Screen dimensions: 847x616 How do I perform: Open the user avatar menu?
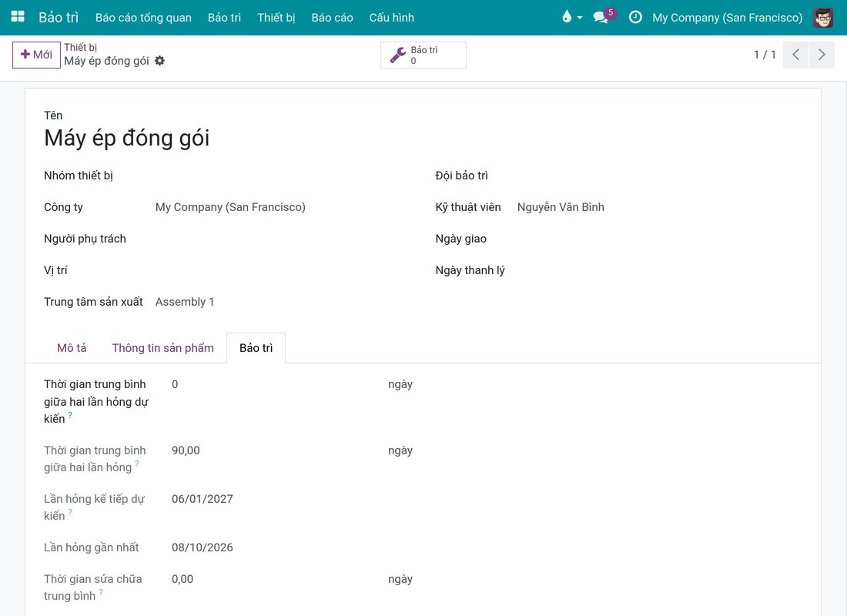click(823, 17)
